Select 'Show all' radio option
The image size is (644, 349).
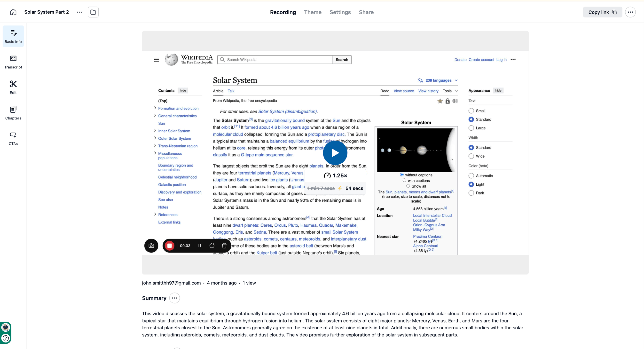coord(408,186)
